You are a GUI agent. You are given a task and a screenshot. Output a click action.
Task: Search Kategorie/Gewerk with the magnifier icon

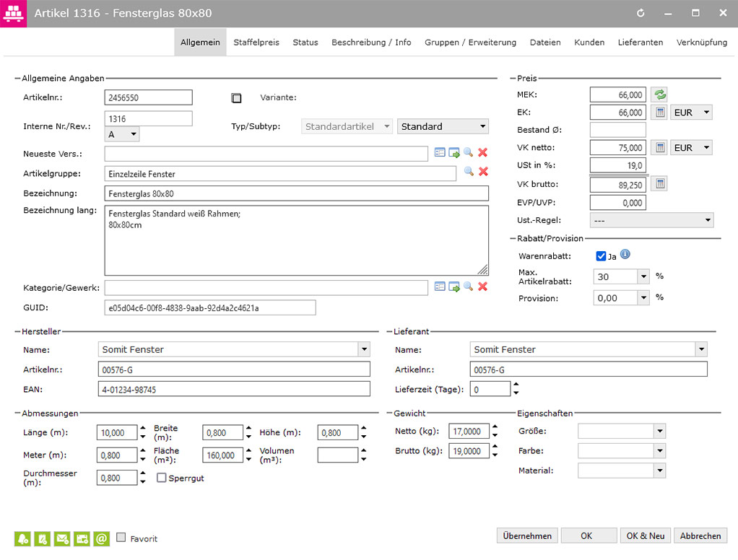(x=469, y=286)
